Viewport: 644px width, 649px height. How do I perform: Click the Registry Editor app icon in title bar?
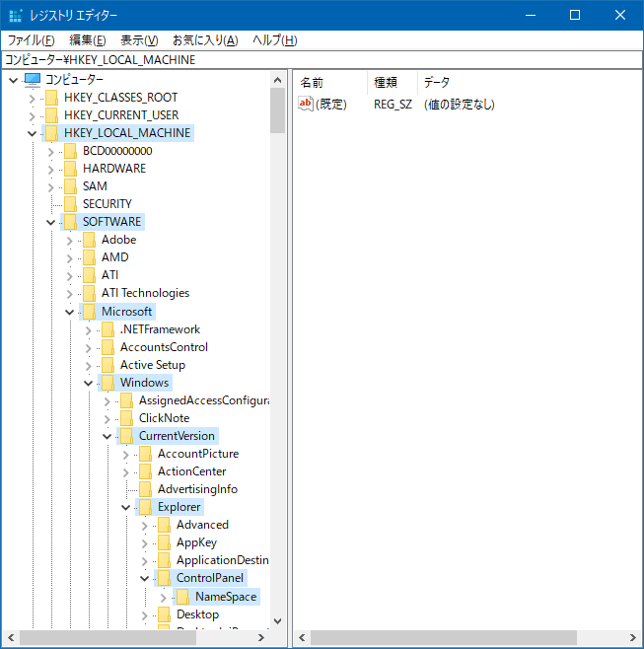[15, 16]
